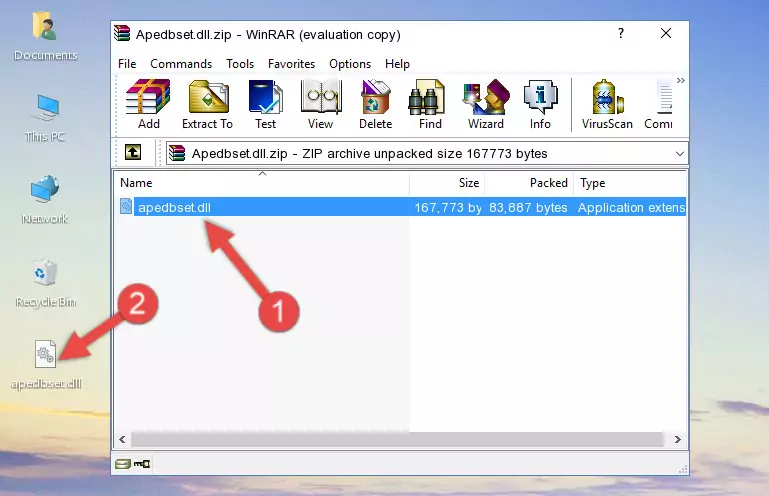
Task: Click the WinRAR title bar icon
Action: click(122, 34)
